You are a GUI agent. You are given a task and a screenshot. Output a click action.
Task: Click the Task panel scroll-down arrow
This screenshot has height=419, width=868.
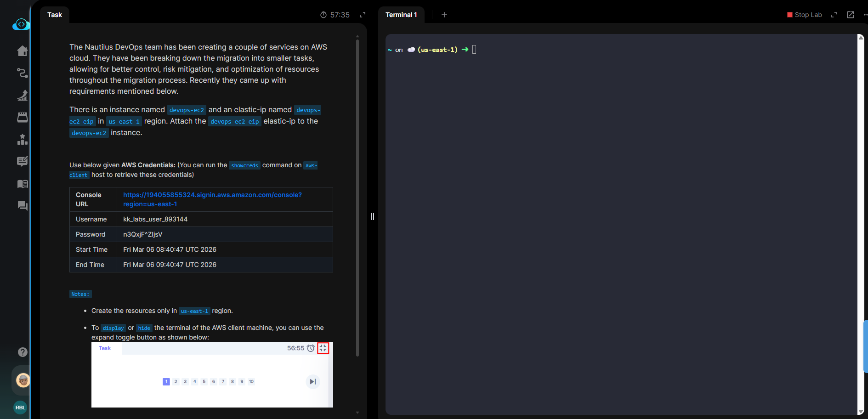click(357, 413)
